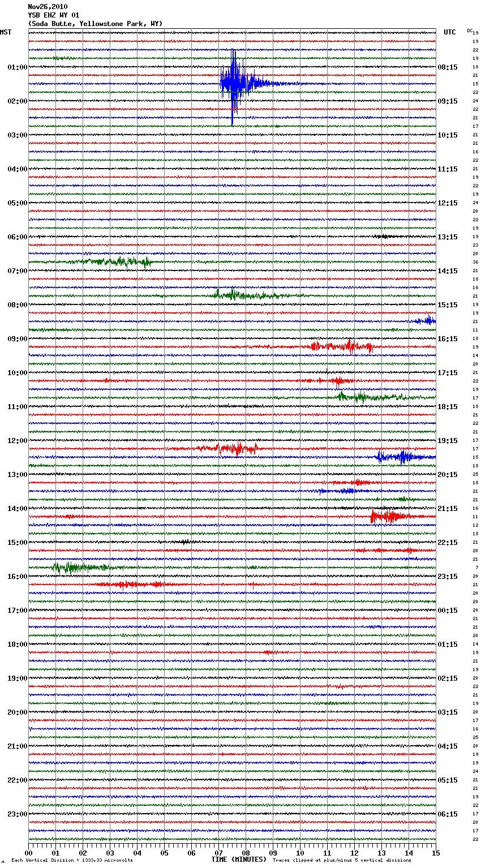Click minute-axis tick label "00"

pyautogui.click(x=29, y=853)
